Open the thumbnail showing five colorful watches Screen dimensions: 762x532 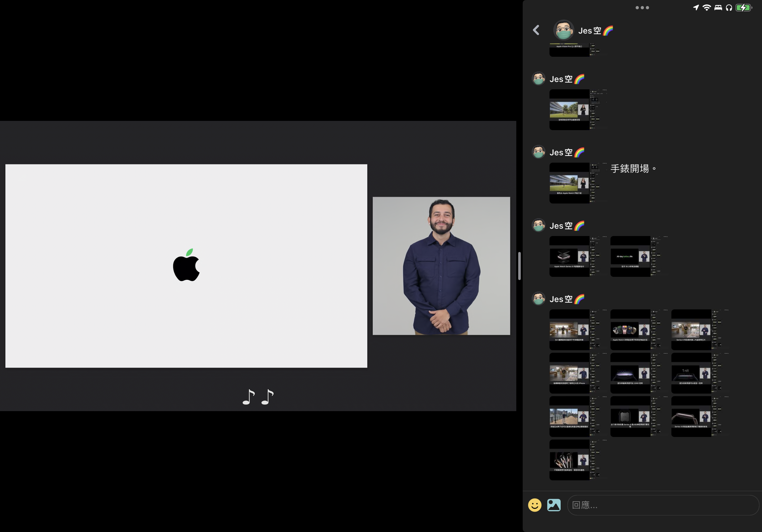click(639, 330)
